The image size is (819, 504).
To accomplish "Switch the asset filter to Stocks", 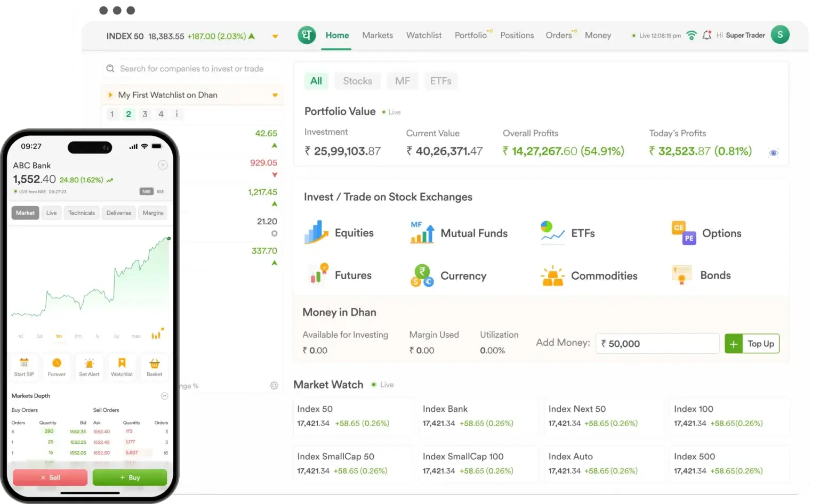I will 357,80.
